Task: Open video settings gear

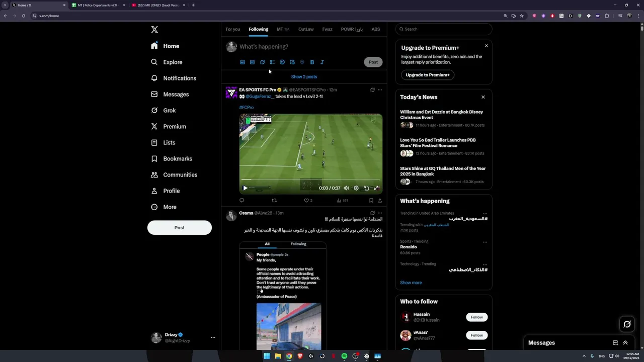Action: click(x=356, y=188)
